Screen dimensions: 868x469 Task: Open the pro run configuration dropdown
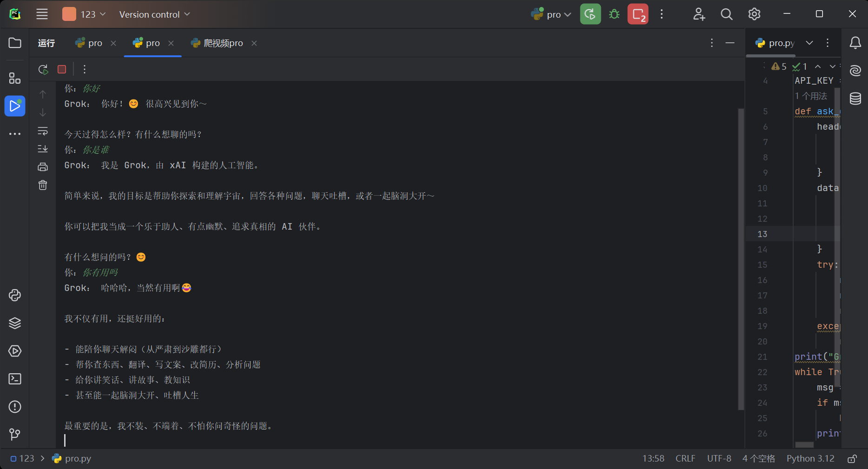(x=551, y=14)
